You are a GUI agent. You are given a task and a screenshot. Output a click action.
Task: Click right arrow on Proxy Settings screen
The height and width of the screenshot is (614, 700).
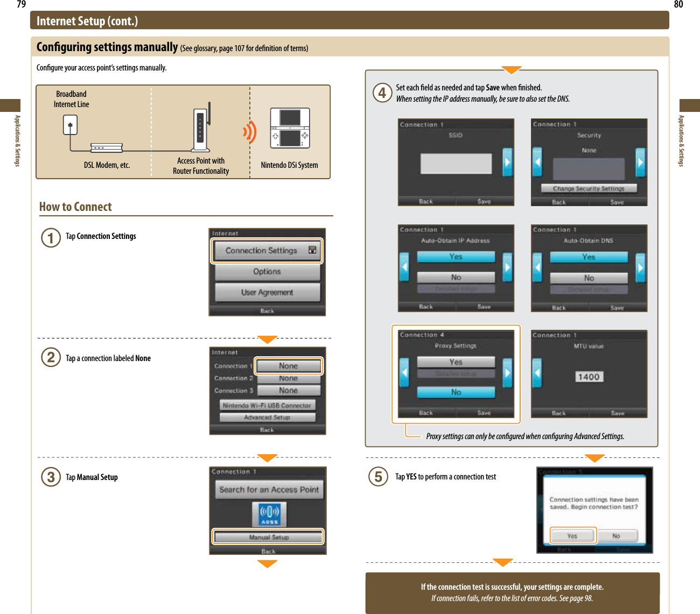pos(507,372)
